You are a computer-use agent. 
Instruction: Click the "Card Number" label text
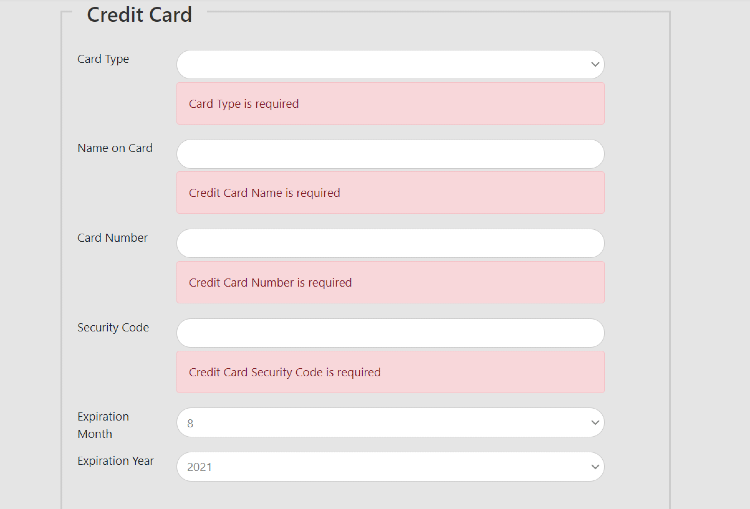112,238
